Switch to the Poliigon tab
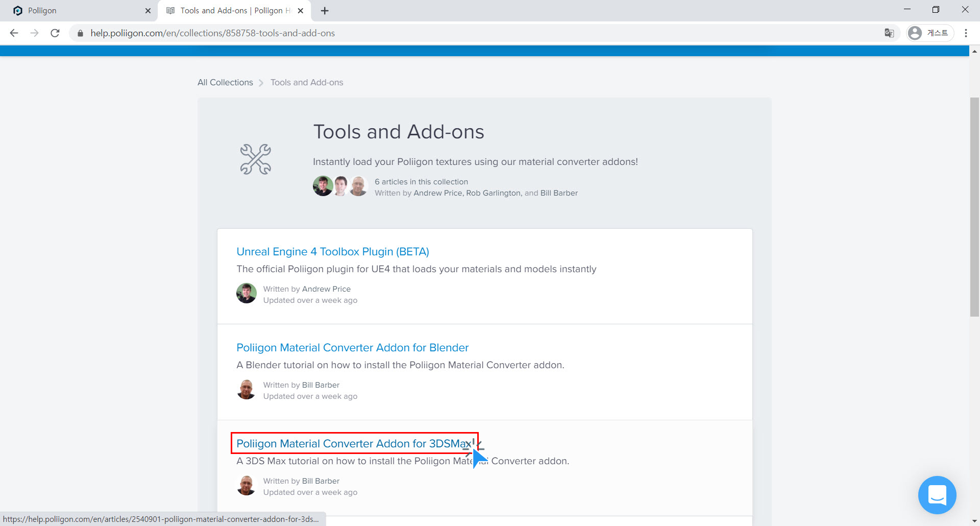The height and width of the screenshot is (526, 980). (79, 11)
